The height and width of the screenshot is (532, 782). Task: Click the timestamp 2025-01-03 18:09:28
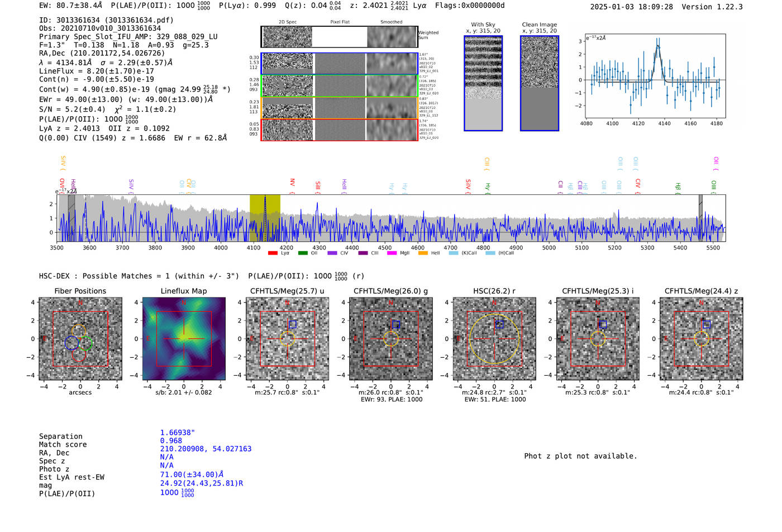click(632, 7)
